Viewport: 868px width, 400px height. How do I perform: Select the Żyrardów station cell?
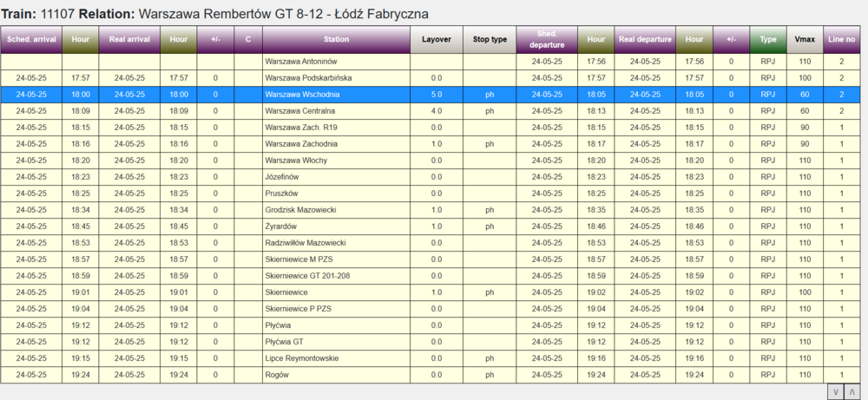tap(337, 226)
